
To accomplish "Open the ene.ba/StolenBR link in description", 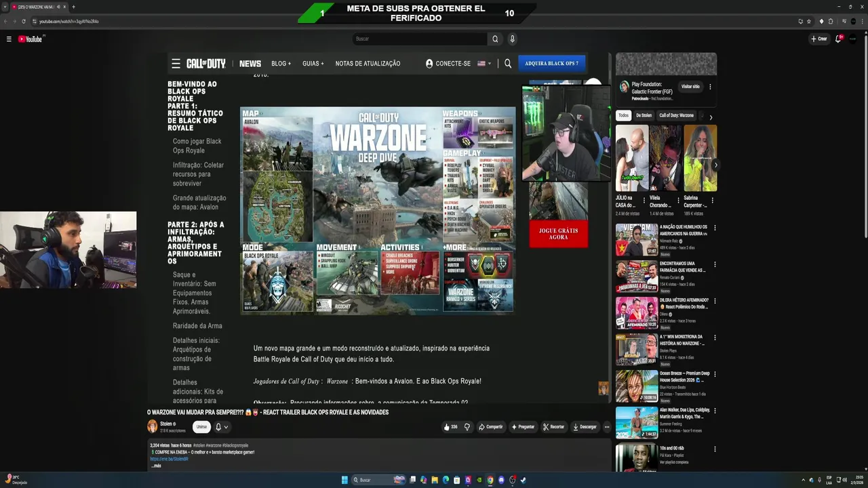I will tap(170, 459).
